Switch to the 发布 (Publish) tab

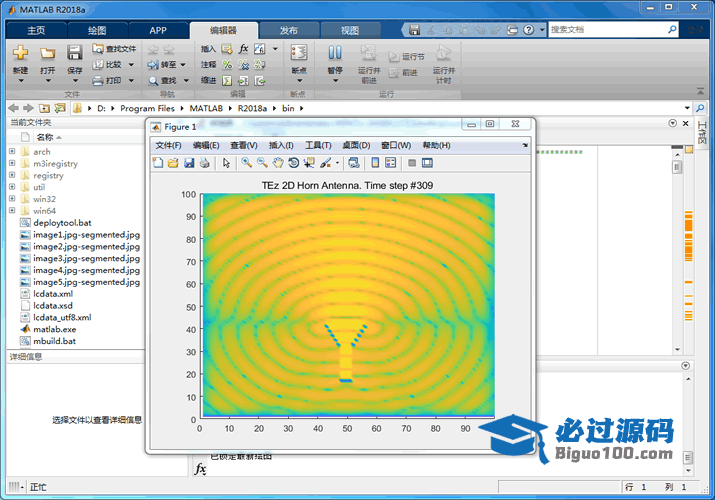(289, 30)
